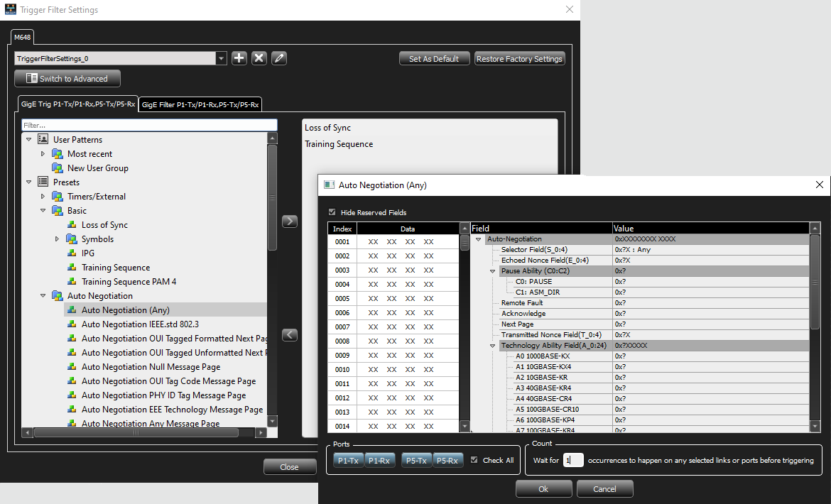Click the Auto Negotiation Null Message Page icon
831x504 pixels.
72,366
